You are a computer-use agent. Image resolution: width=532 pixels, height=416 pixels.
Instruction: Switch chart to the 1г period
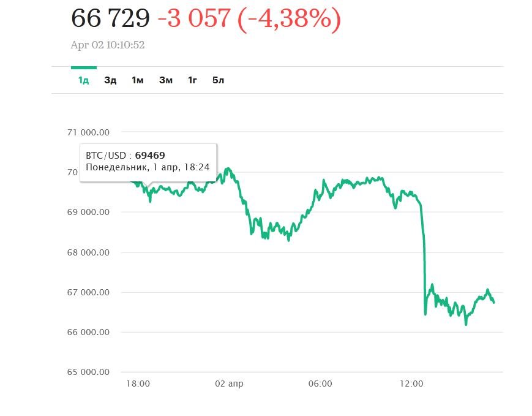[192, 80]
